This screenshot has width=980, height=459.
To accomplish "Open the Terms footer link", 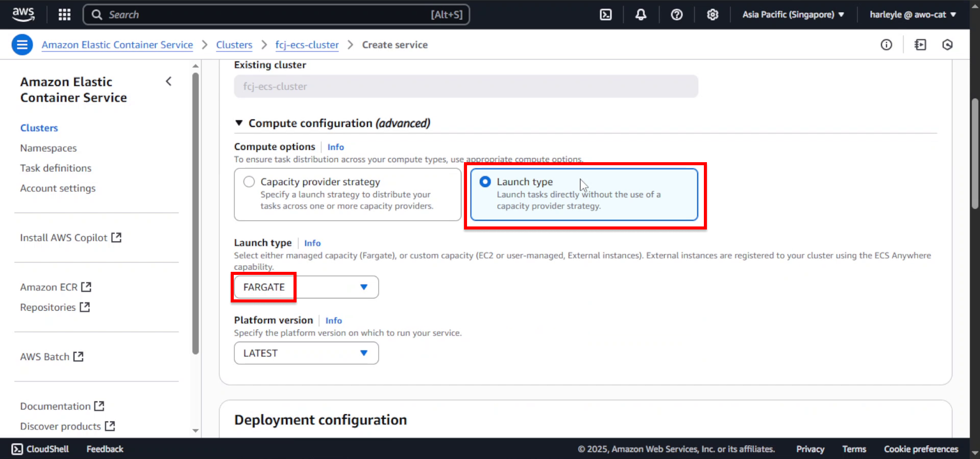I will (x=854, y=449).
